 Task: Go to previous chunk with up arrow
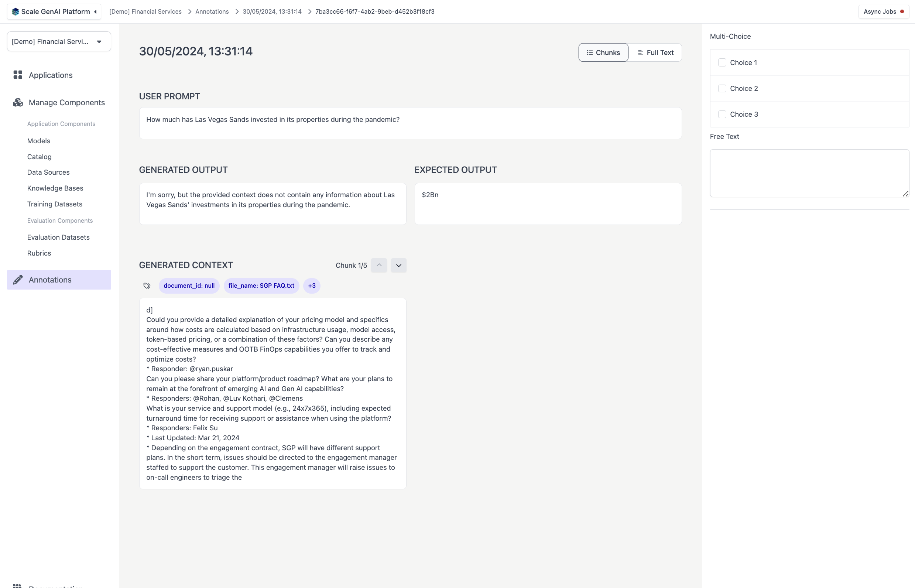coord(379,265)
